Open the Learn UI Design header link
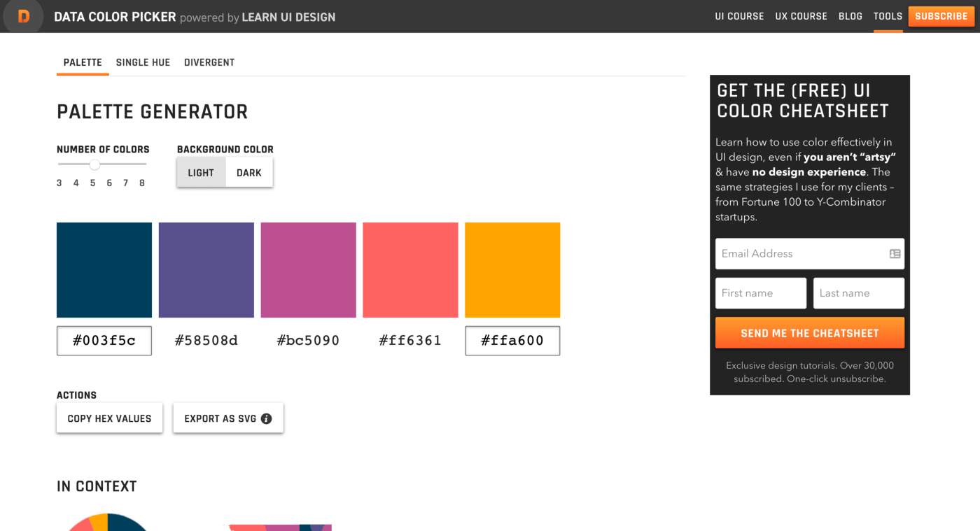The image size is (980, 531). (x=288, y=17)
